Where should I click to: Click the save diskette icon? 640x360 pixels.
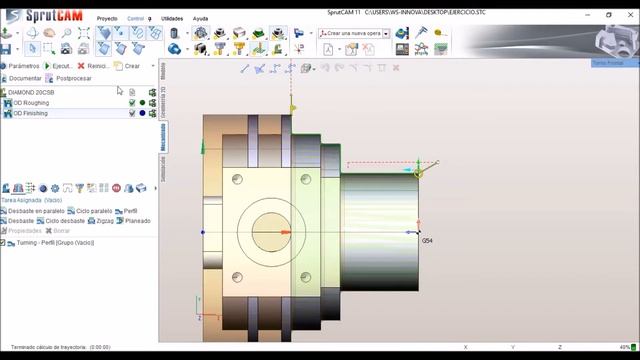(x=6, y=49)
